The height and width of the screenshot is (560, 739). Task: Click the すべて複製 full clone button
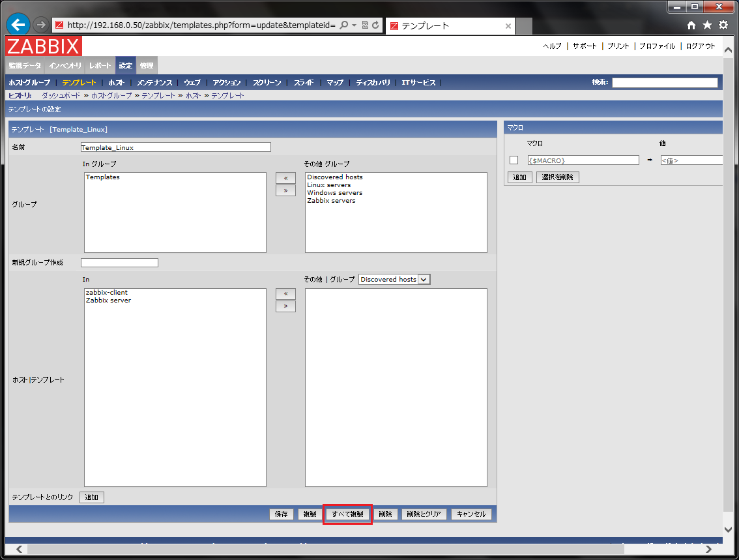(x=348, y=514)
